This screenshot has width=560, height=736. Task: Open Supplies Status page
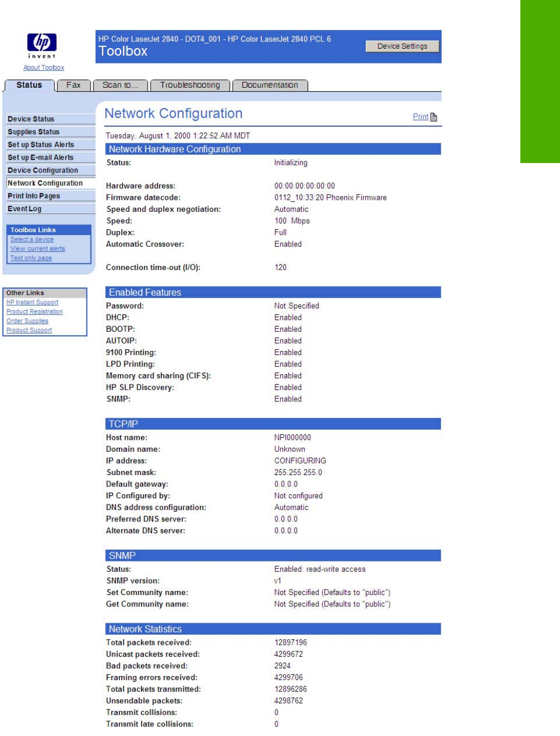coord(50,132)
